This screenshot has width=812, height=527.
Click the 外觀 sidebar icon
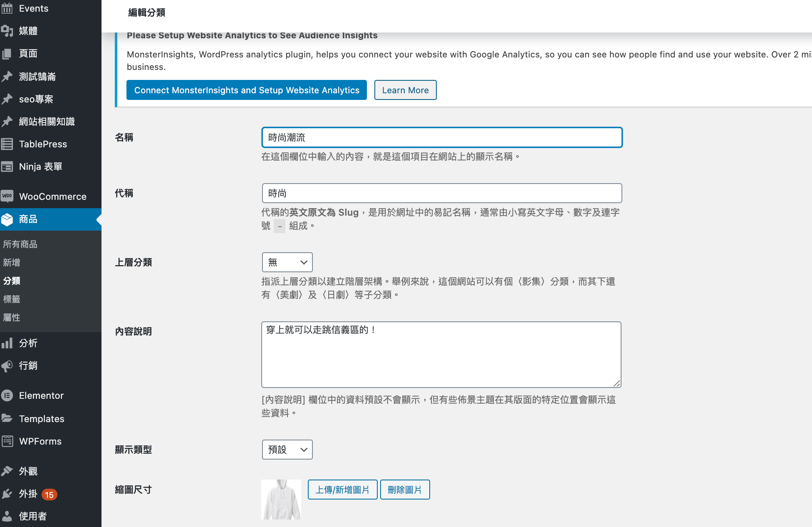pos(8,470)
